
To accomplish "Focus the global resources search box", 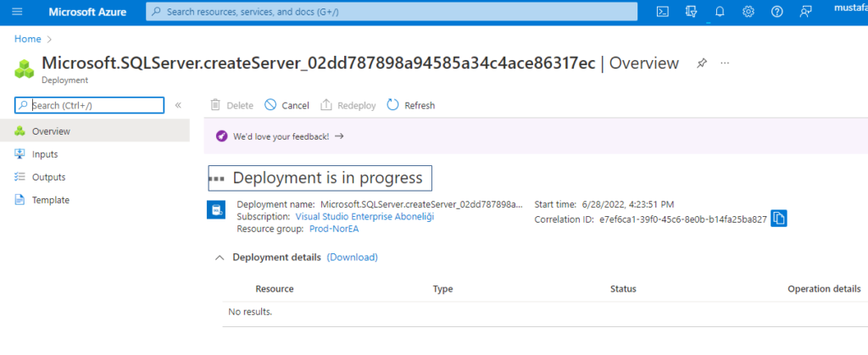I will click(392, 12).
